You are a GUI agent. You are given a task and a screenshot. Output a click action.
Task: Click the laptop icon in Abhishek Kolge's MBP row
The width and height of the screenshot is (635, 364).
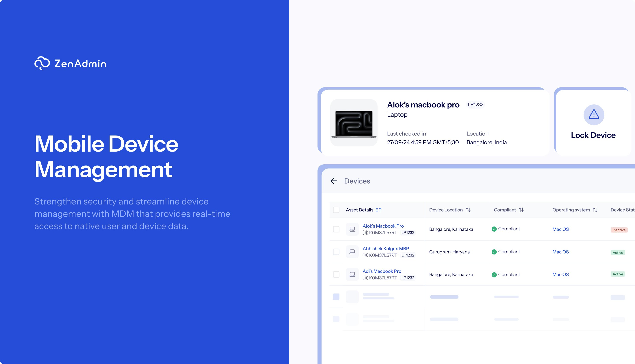click(352, 252)
